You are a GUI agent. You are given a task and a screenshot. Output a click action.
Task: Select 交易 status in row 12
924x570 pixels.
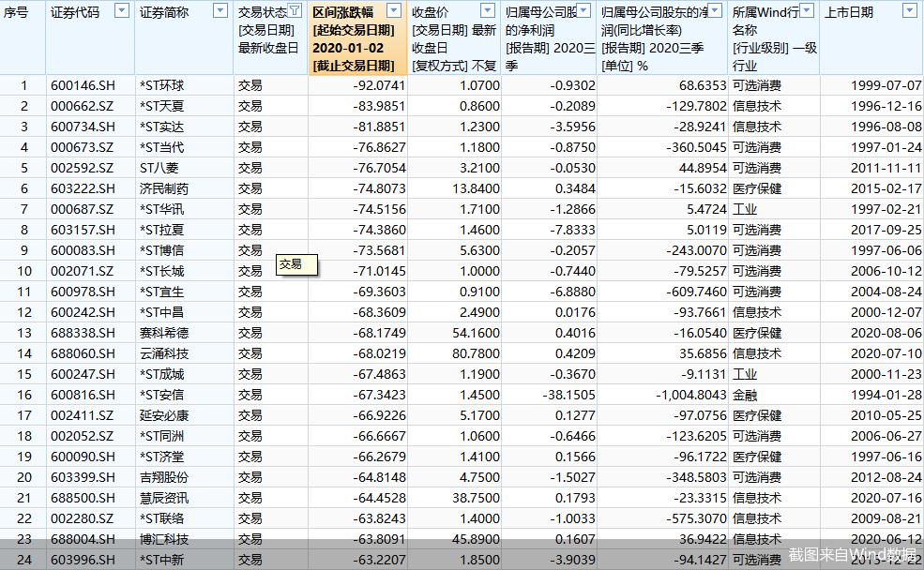[250, 312]
